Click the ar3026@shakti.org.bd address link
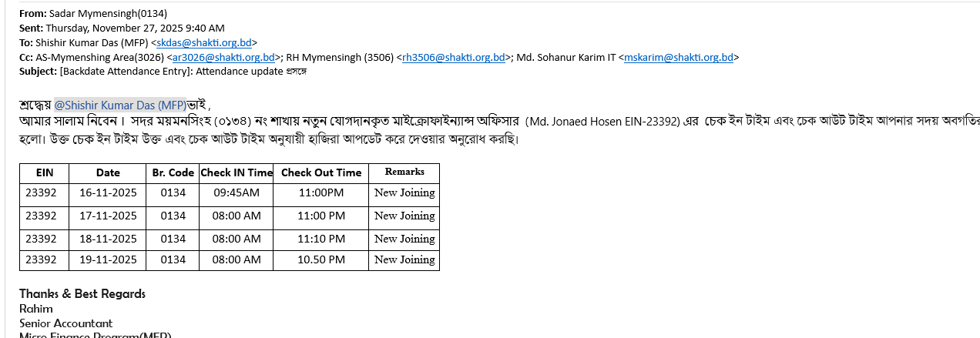This screenshot has height=338, width=980. pos(223,57)
